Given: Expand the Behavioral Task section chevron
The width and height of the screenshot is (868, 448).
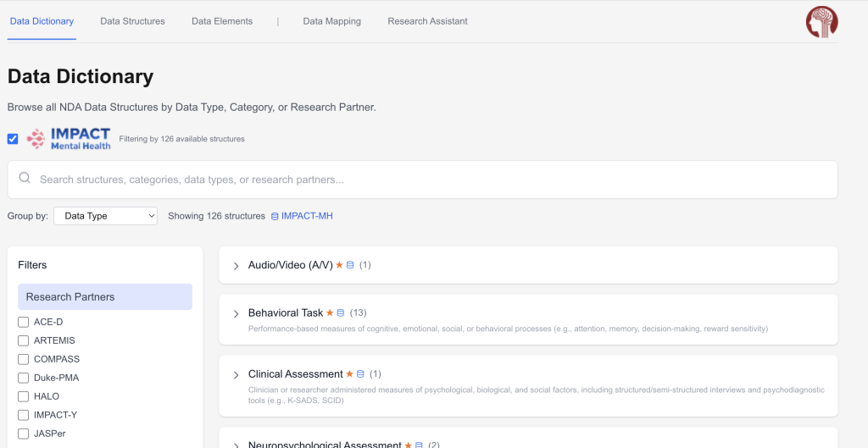Looking at the screenshot, I should (236, 314).
